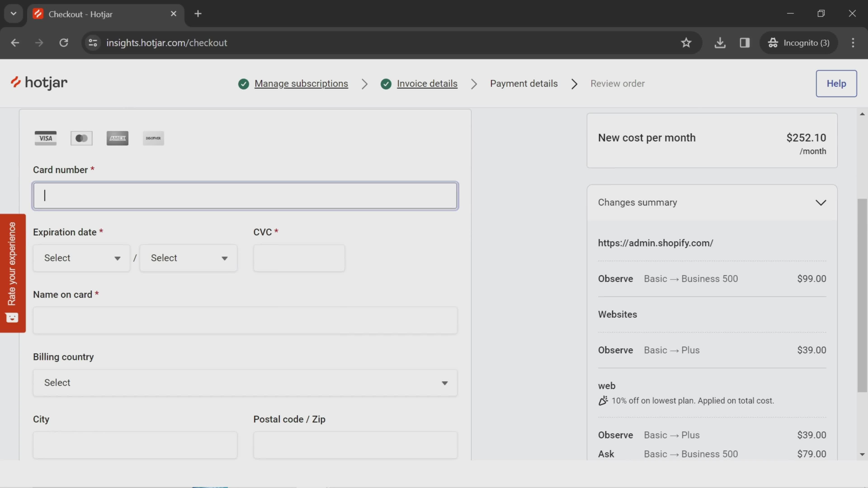Click the Payment details tab
Screen dimensions: 868x488
(524, 83)
